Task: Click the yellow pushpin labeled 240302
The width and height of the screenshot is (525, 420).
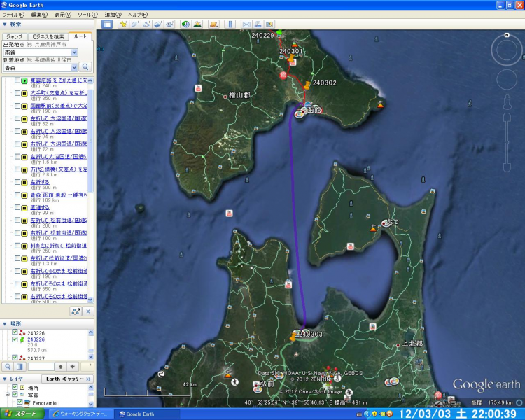Action: click(307, 85)
